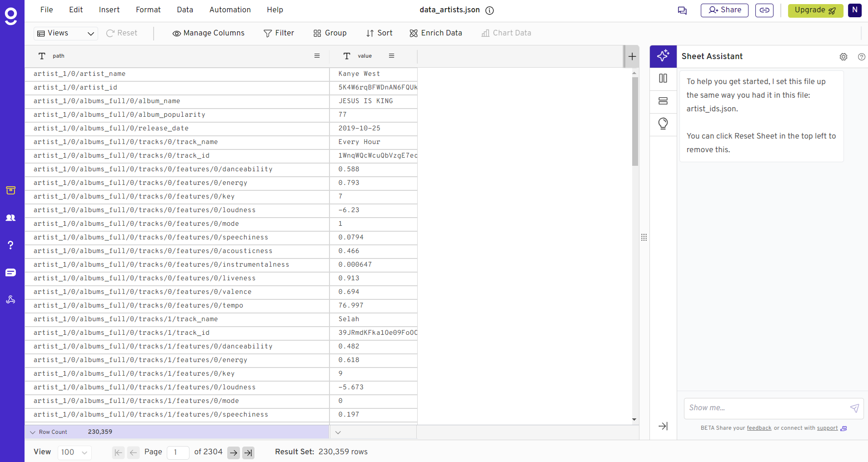Go to the last page

(x=248, y=452)
